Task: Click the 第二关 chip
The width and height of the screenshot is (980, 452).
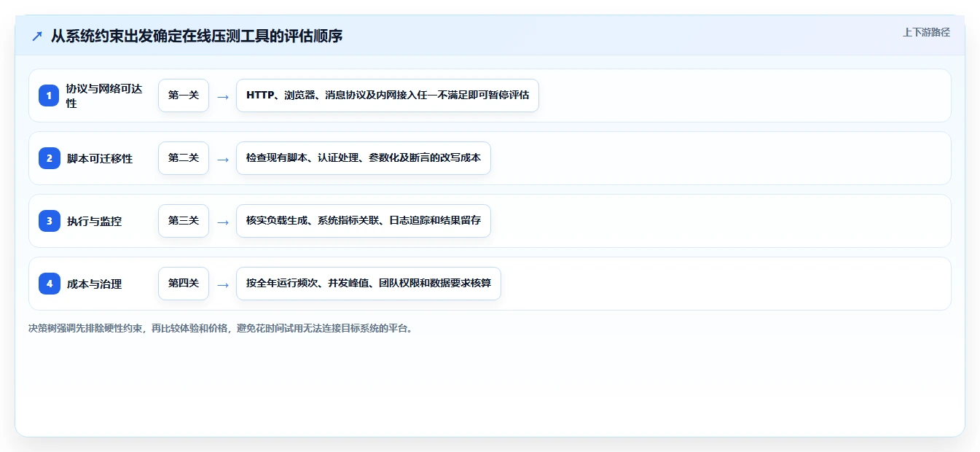Action: [184, 158]
